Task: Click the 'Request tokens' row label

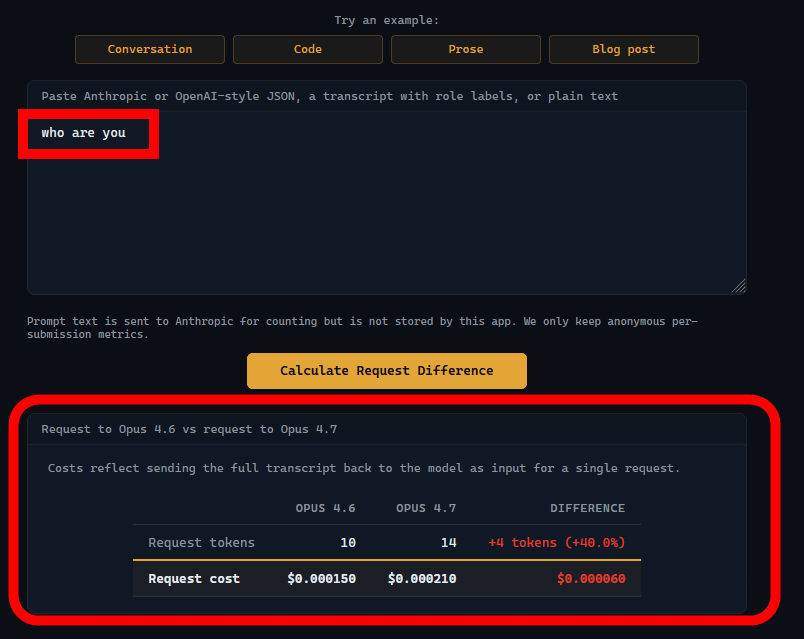Action: [202, 543]
